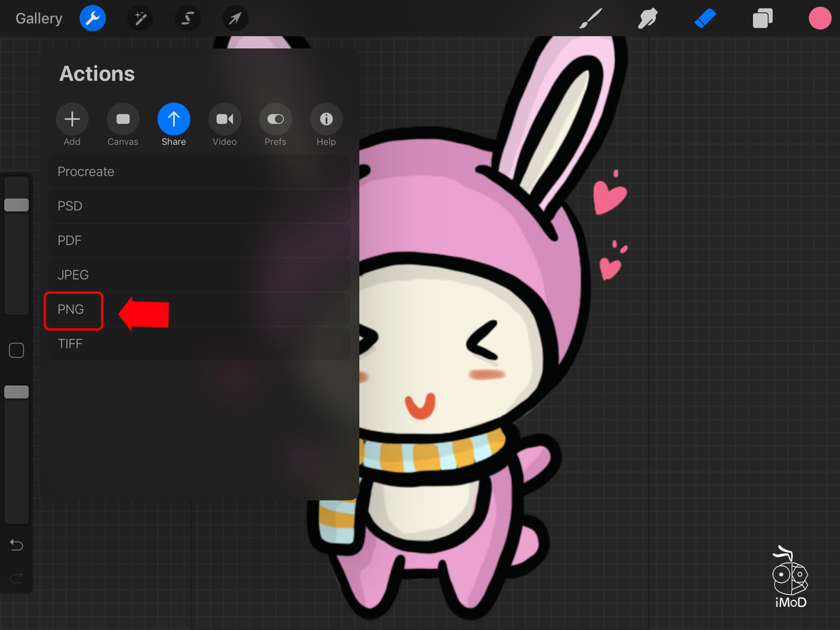Screen dimensions: 840x630
Task: Open the Layers panel
Action: [x=762, y=19]
